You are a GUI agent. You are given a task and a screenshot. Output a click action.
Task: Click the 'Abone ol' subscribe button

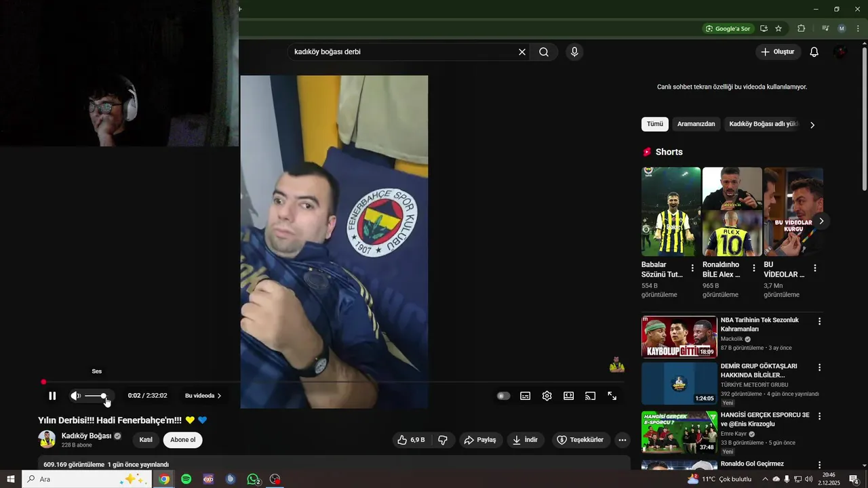(183, 440)
